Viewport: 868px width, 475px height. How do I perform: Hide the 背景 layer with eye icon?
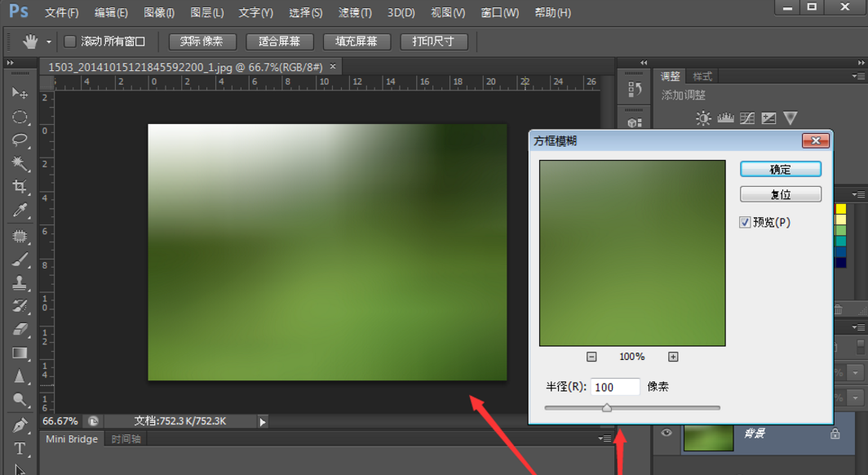click(x=666, y=433)
